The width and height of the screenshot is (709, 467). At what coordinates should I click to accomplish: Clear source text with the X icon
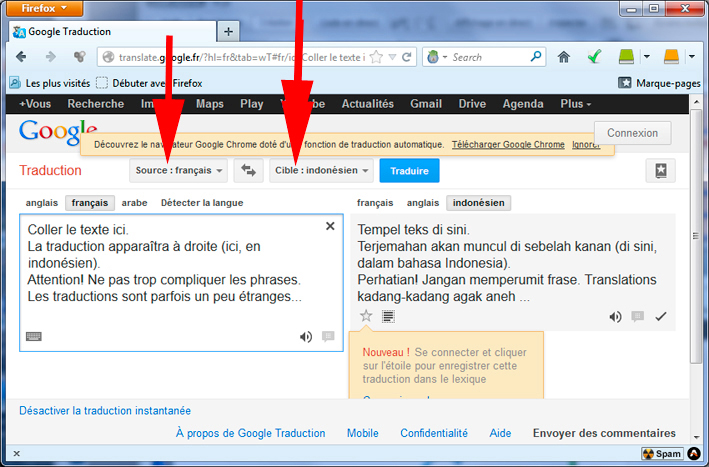click(330, 226)
